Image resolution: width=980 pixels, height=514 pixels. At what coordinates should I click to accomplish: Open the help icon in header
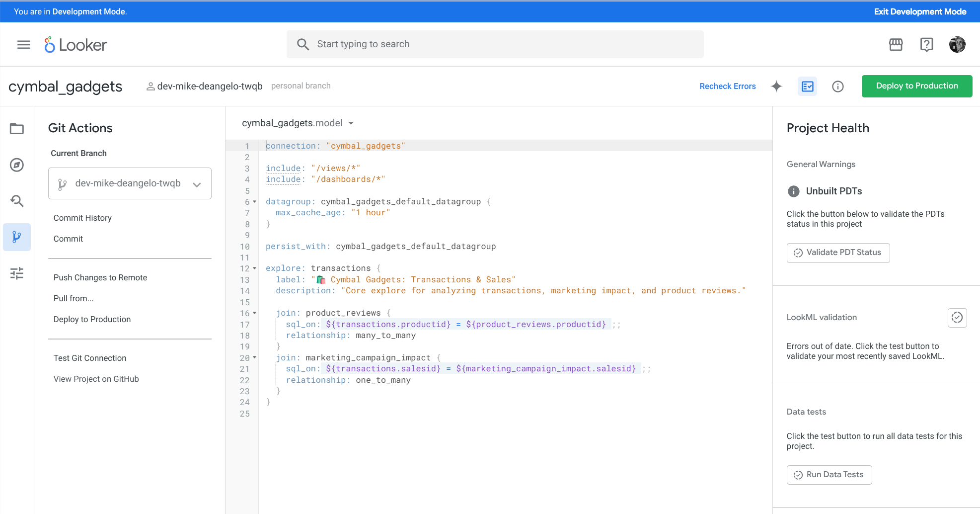[x=926, y=44]
